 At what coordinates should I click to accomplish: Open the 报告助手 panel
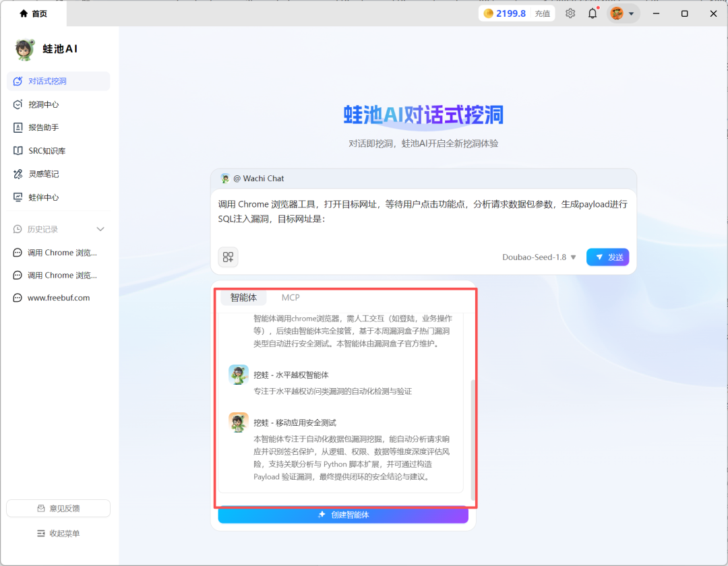coord(42,127)
